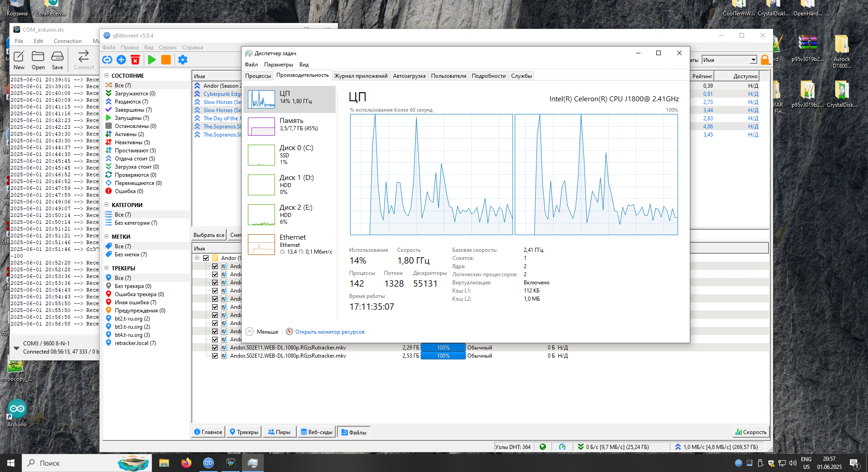Click qBittorrent tray icon
868x472 pixels.
point(738,463)
